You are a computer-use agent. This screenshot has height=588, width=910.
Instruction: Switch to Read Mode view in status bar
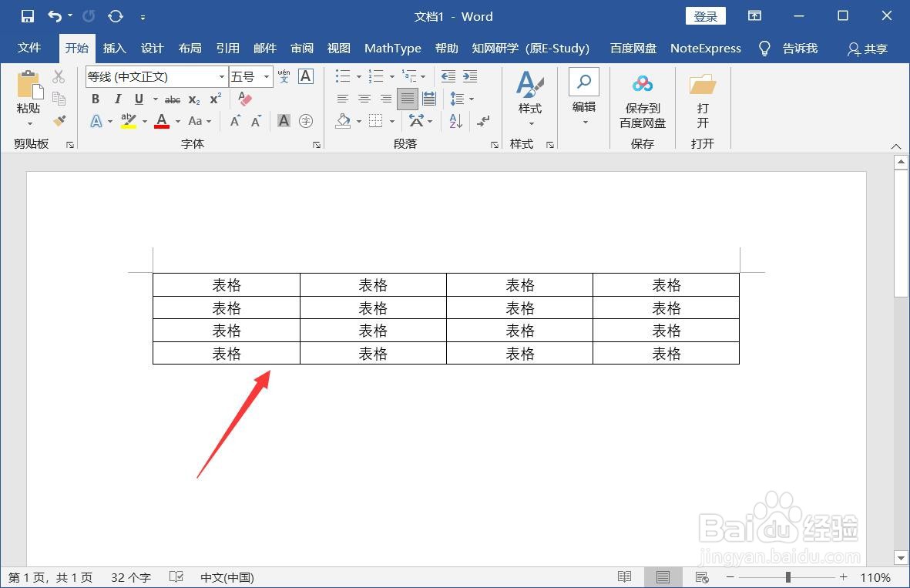(624, 577)
